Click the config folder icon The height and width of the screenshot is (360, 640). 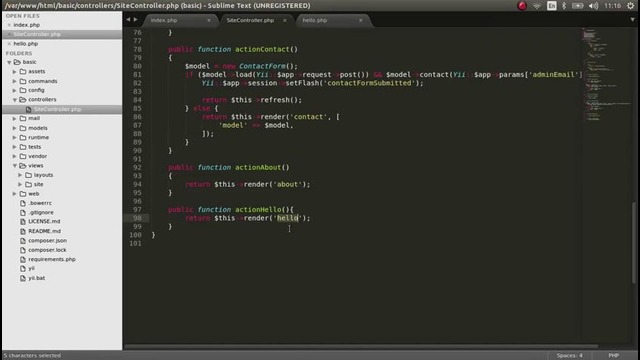(23, 90)
